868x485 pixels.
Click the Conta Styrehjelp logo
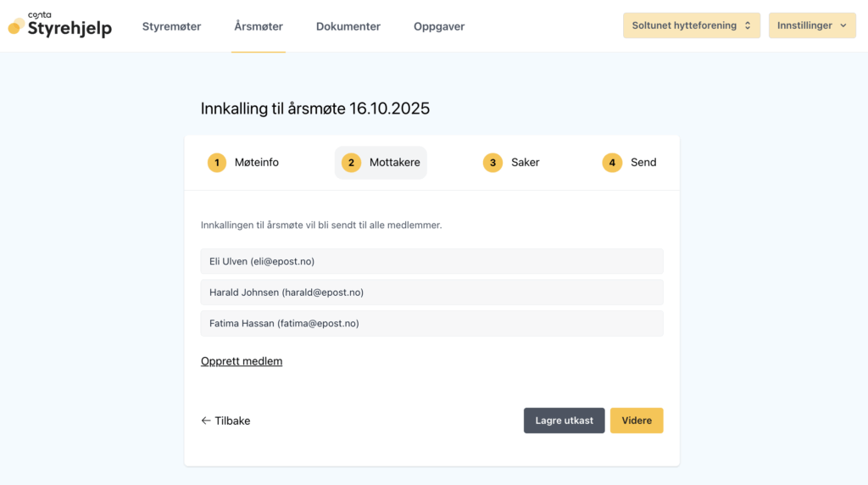click(x=59, y=25)
